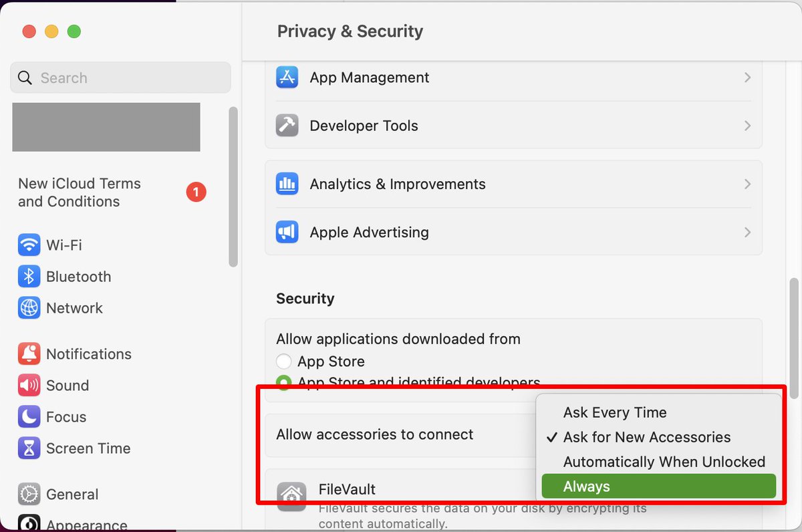Click the sidebar scrollbar
802x532 pixels.
pos(233,187)
